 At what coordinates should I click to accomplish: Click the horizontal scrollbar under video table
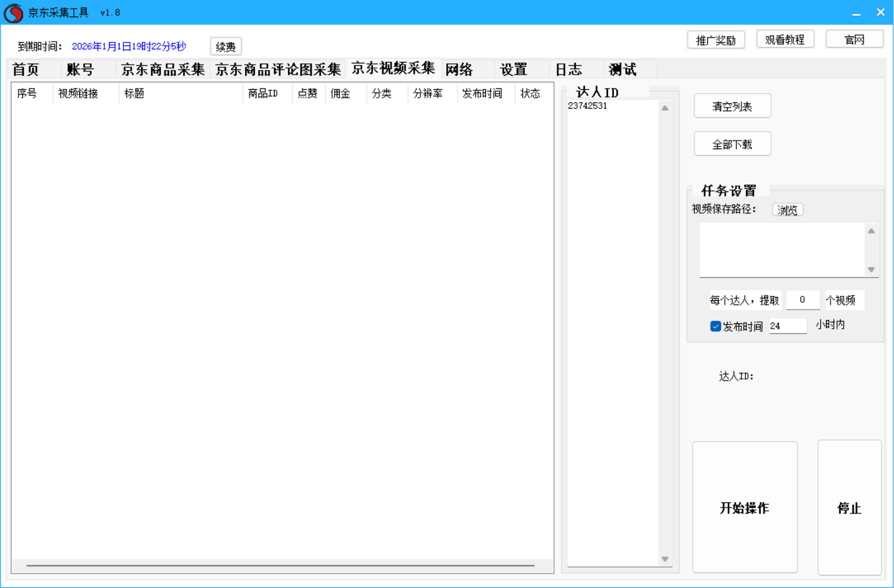pos(281,566)
